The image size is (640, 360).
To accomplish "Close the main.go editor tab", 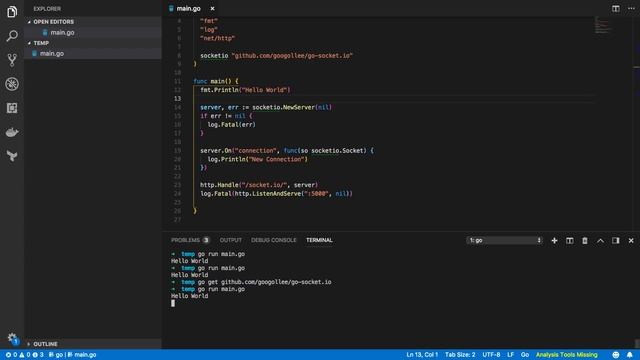I will coord(212,8).
